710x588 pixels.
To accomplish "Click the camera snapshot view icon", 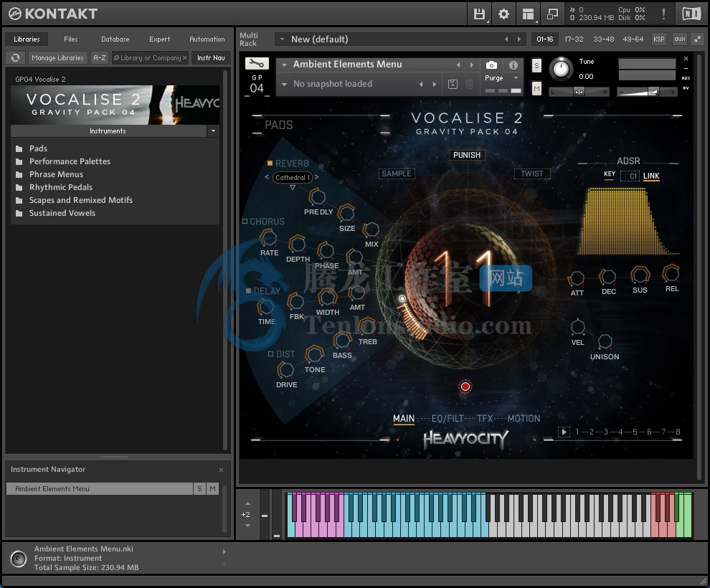I will (x=491, y=65).
